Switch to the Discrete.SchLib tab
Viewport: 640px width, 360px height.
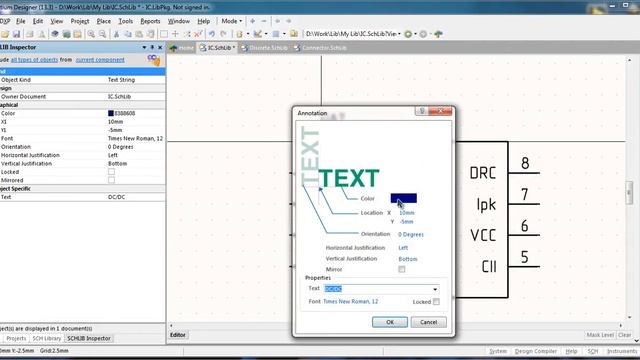(264, 48)
